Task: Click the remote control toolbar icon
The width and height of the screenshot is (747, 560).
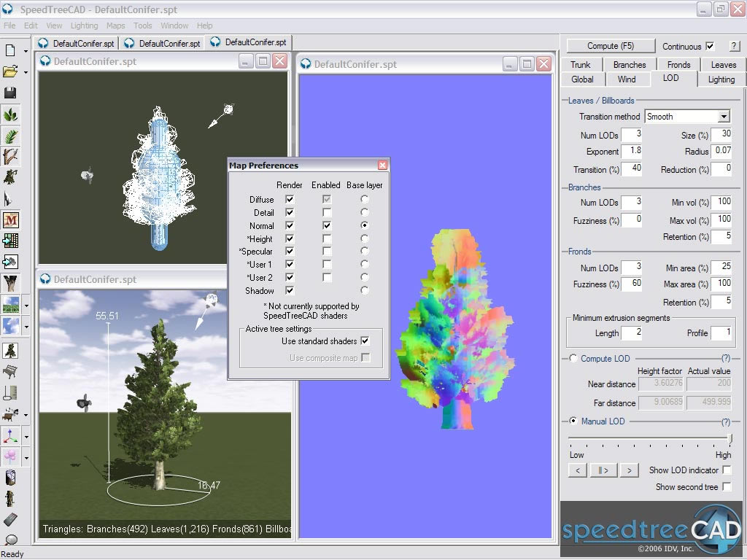Action: (10, 519)
